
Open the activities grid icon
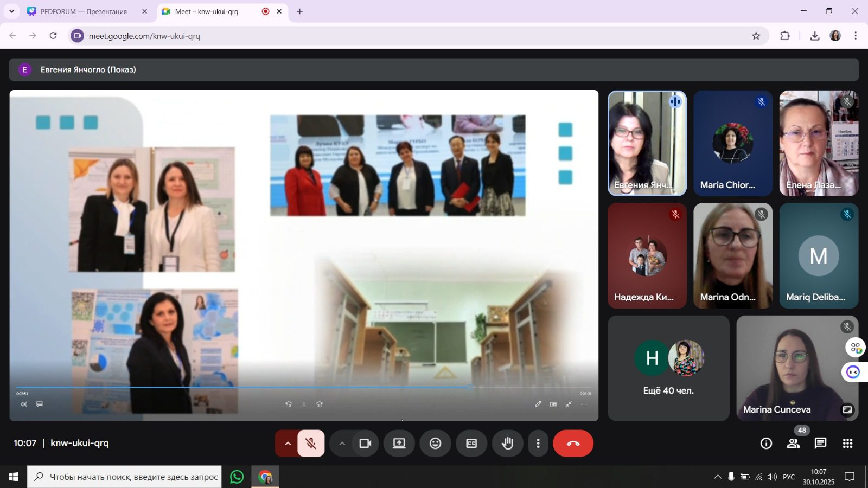pos(847,444)
